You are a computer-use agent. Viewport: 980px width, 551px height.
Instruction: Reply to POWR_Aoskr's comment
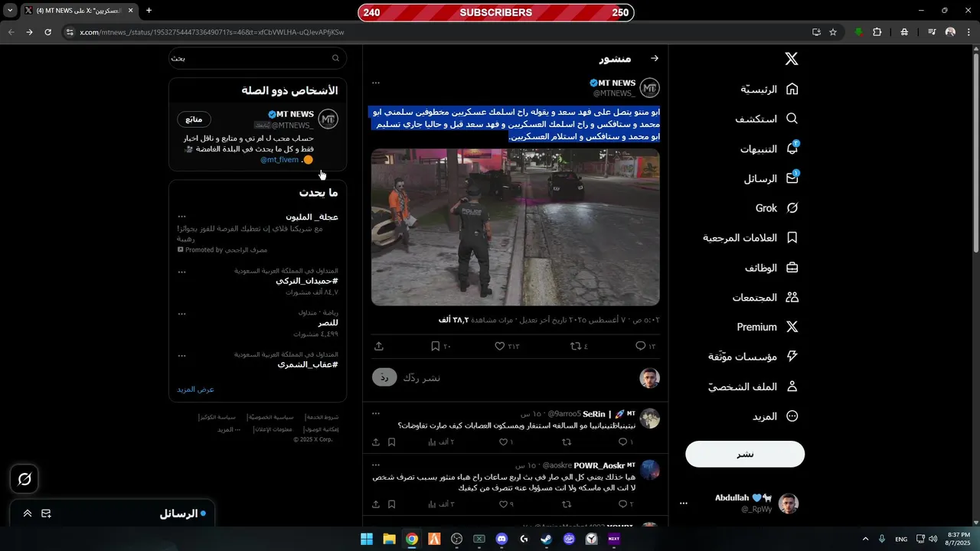[x=626, y=504]
